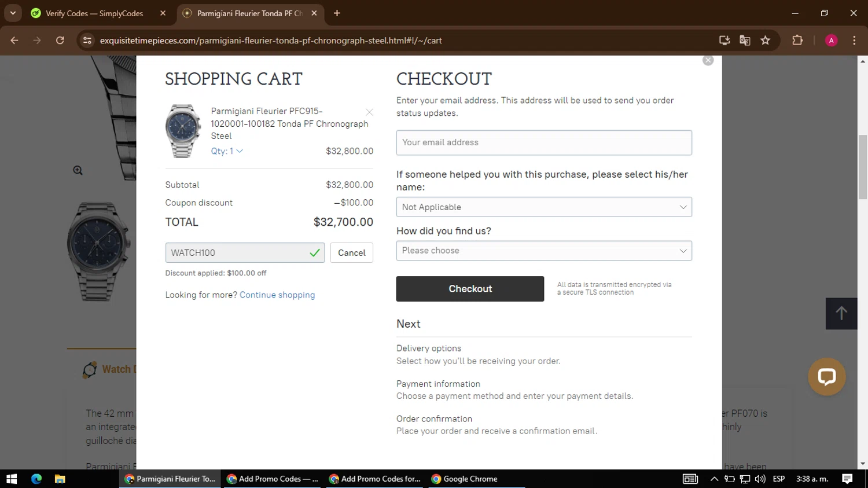Switch to Add Promo Codes — taskbar window
The width and height of the screenshot is (868, 488).
pos(272,479)
